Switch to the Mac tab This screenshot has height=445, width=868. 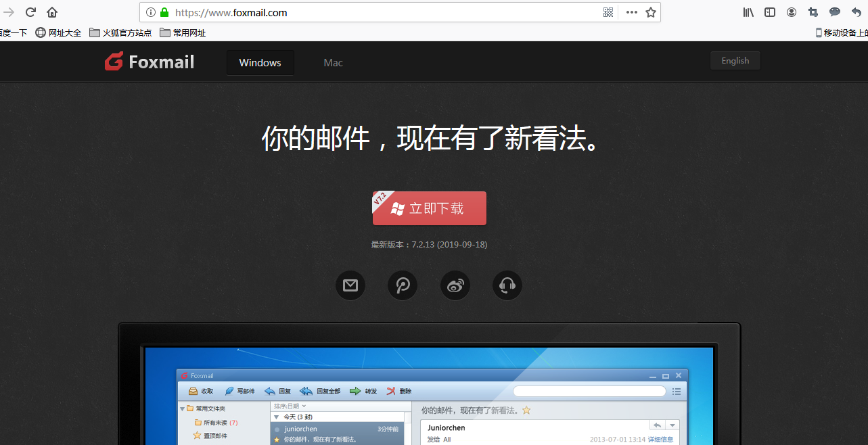pyautogui.click(x=333, y=62)
